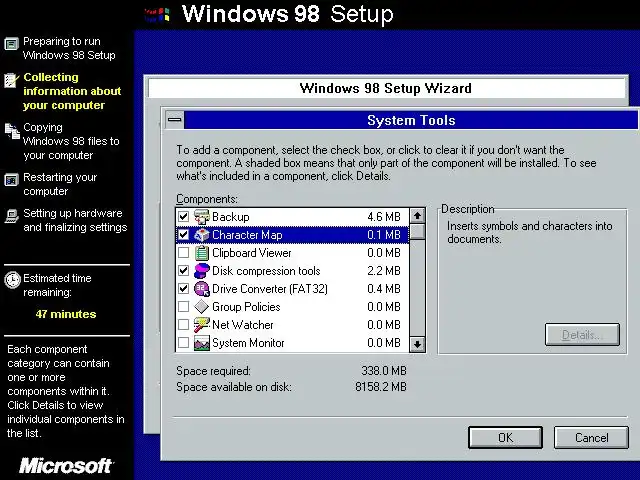Select the Net Watcher row label
The width and height of the screenshot is (640, 480).
pyautogui.click(x=242, y=324)
